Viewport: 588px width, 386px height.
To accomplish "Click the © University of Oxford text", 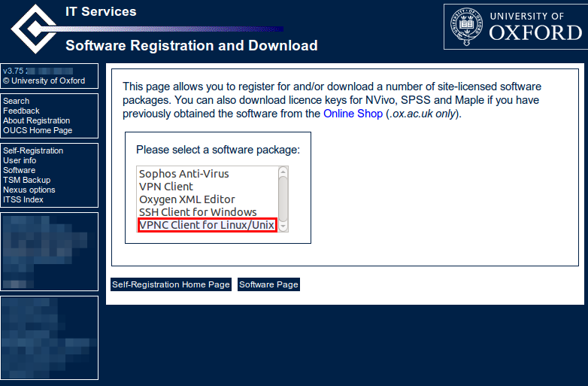I will (x=44, y=81).
